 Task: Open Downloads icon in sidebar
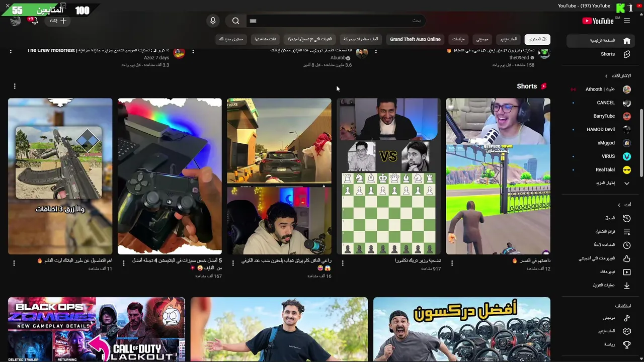(x=627, y=285)
